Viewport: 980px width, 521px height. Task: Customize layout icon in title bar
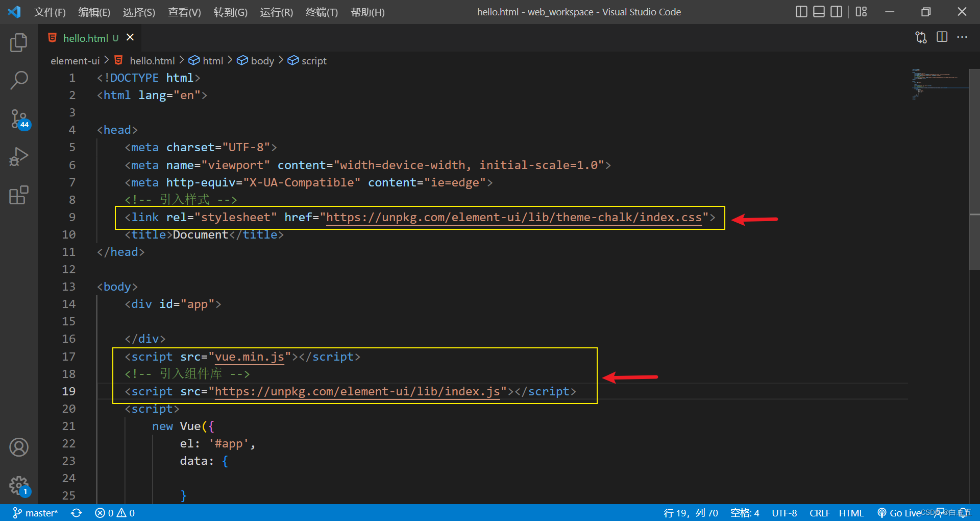[x=861, y=12]
